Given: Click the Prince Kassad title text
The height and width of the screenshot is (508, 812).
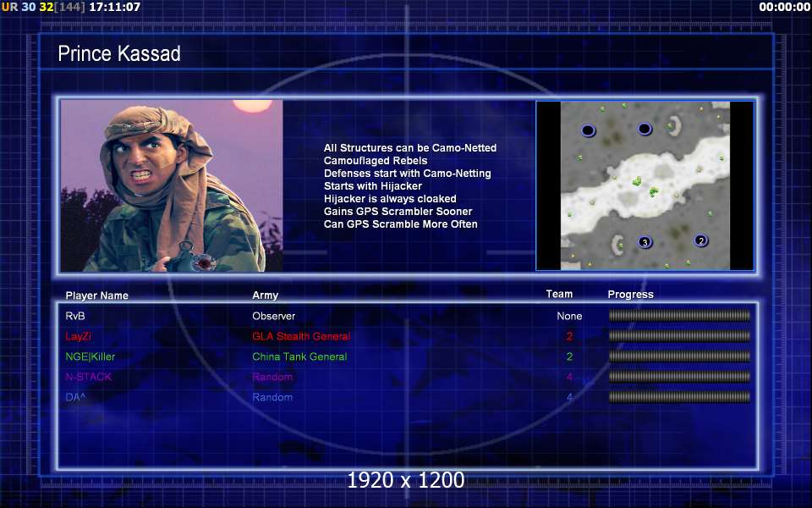Looking at the screenshot, I should [x=119, y=53].
